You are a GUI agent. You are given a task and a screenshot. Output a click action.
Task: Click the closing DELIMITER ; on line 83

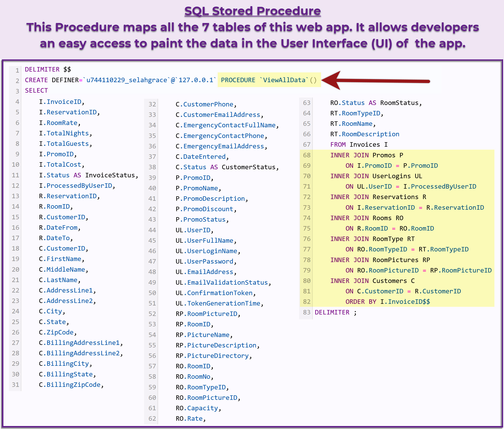pos(336,312)
